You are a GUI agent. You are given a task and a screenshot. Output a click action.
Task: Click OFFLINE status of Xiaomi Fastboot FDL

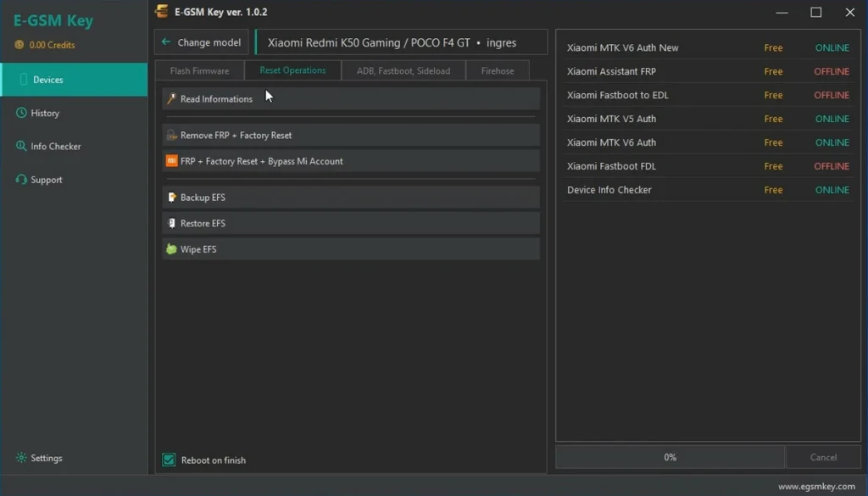pyautogui.click(x=832, y=166)
